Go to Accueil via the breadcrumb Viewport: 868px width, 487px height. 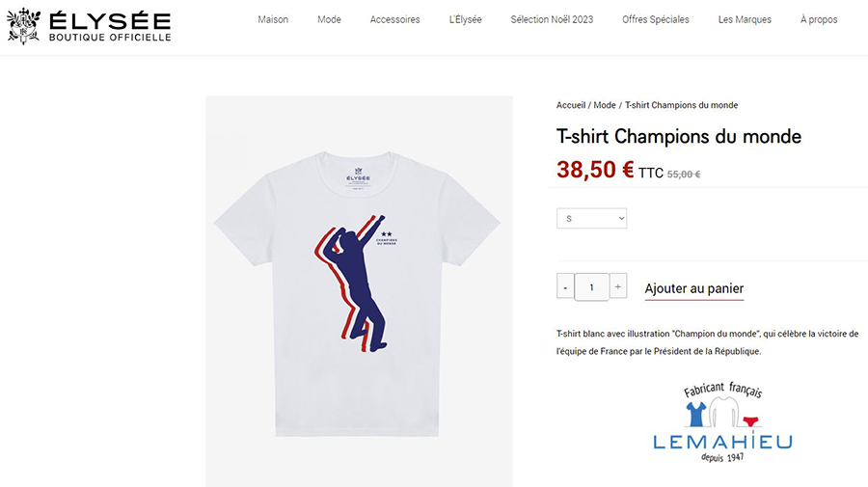tap(571, 105)
